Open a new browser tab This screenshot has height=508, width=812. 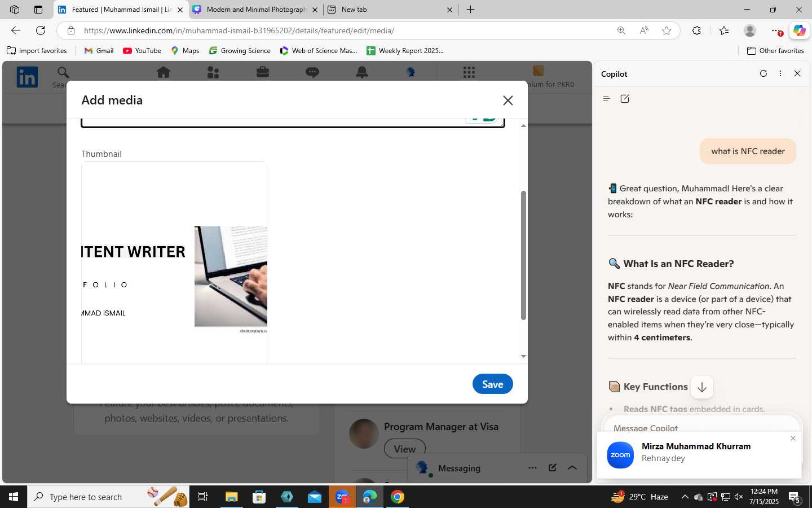tap(470, 10)
